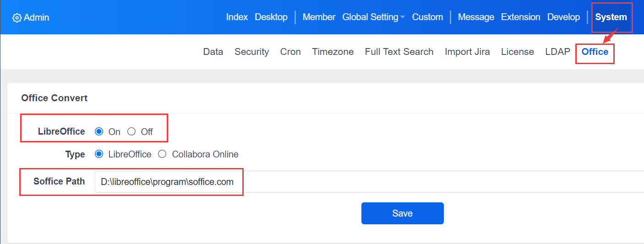
Task: Open the Timezone tab
Action: 333,52
